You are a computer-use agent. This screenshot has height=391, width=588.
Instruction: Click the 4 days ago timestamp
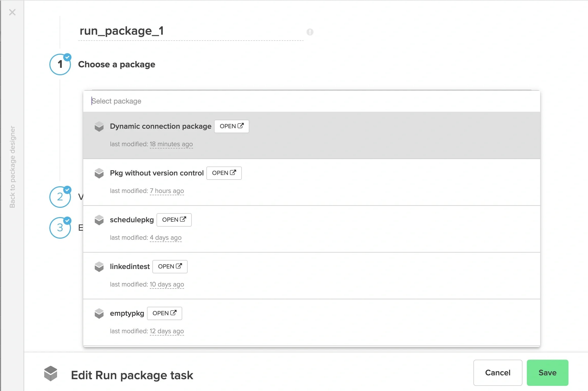(166, 238)
